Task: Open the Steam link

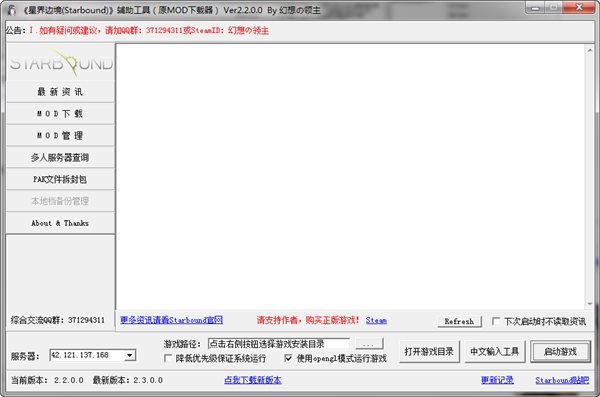Action: coord(376,320)
